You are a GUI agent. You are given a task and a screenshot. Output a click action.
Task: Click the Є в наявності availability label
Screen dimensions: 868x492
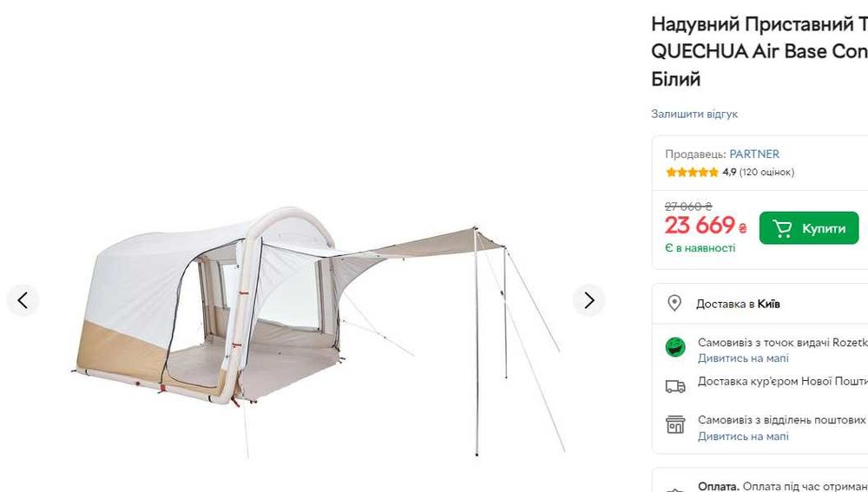point(700,248)
